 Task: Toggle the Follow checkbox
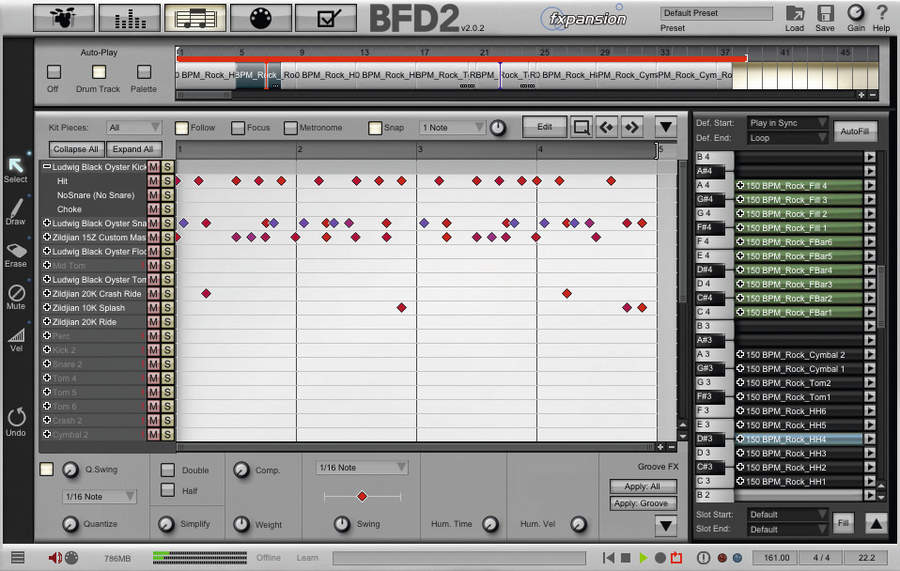point(181,127)
